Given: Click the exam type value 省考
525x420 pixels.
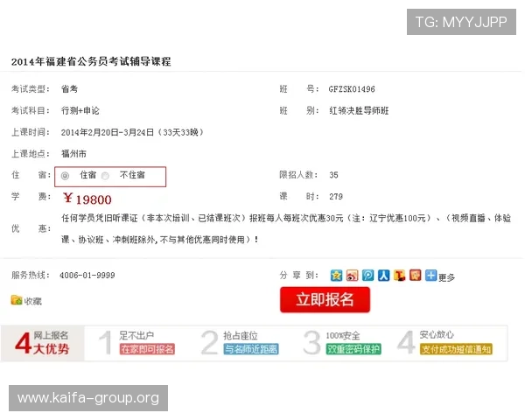Looking at the screenshot, I should [70, 89].
